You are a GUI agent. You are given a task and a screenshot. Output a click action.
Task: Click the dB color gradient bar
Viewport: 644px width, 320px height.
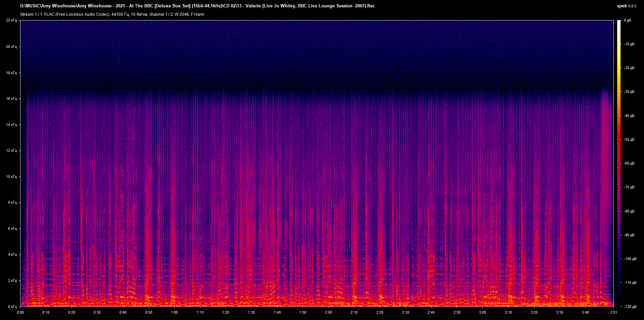click(x=619, y=163)
